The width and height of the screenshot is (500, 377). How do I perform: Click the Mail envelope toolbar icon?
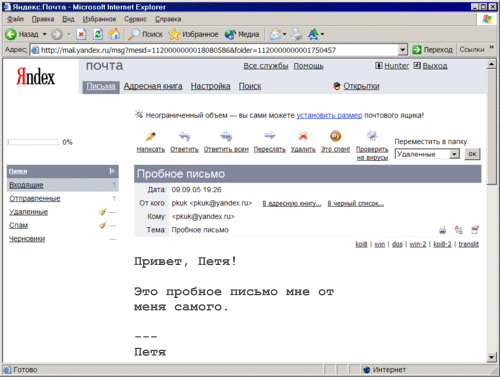tap(275, 34)
